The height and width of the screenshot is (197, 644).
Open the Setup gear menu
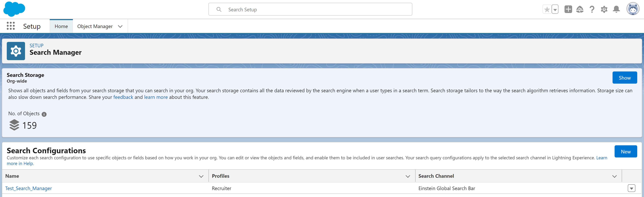pyautogui.click(x=604, y=9)
